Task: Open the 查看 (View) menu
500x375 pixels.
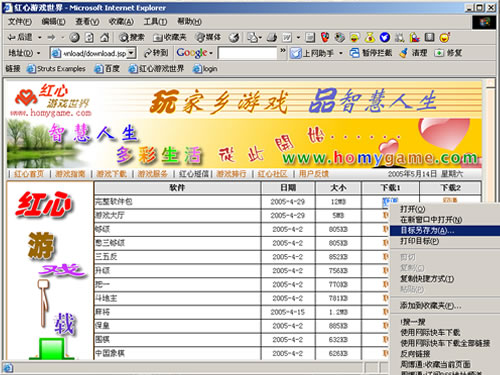Action: click(x=87, y=22)
